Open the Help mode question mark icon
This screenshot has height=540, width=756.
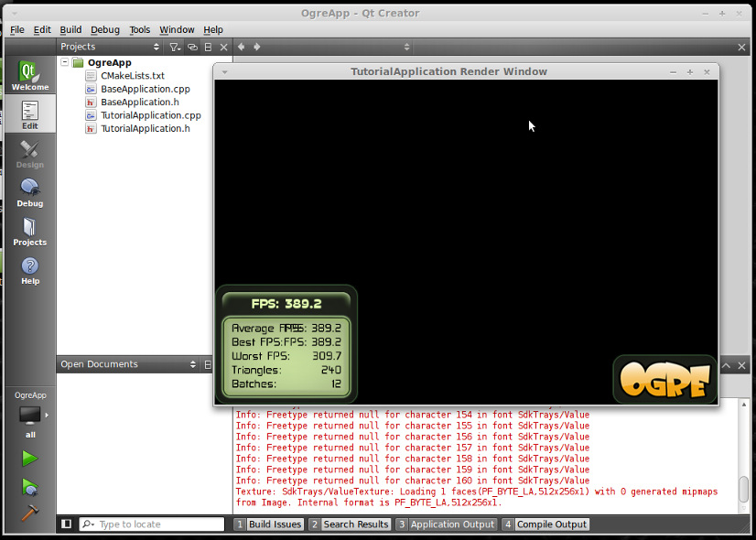tap(30, 271)
